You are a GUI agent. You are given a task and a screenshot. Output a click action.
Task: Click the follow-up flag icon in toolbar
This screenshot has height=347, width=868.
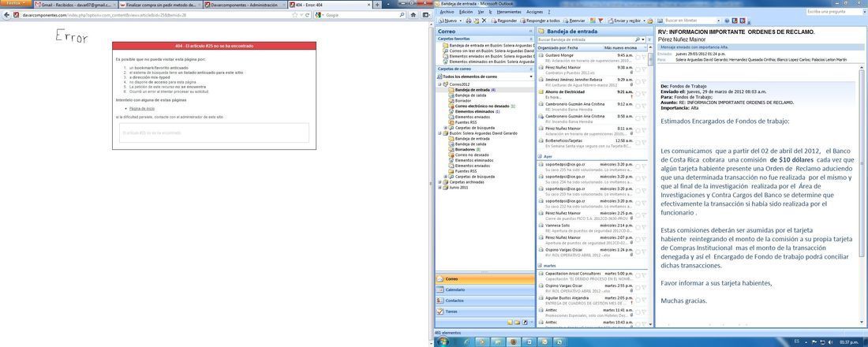(600, 21)
